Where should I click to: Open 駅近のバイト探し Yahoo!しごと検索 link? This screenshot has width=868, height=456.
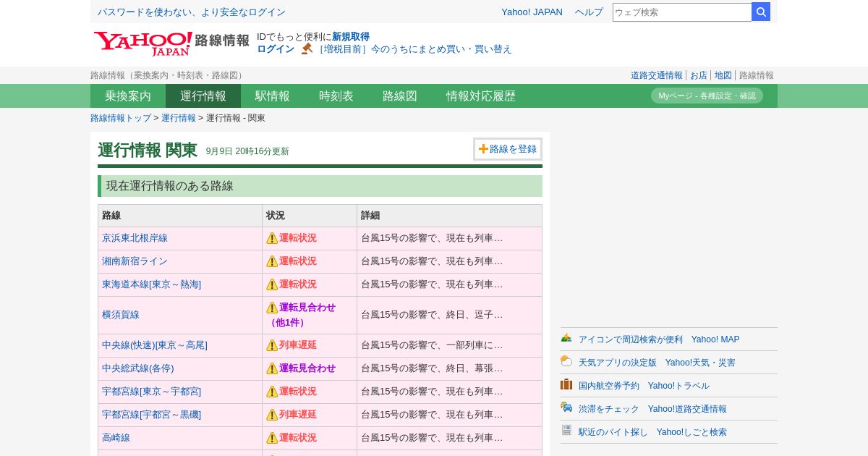coord(652,432)
